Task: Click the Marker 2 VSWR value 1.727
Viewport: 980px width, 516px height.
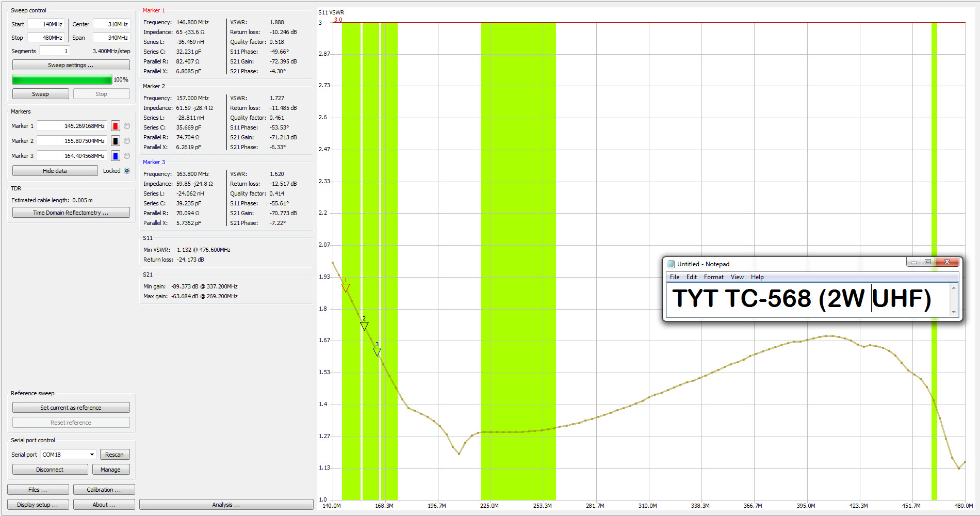Action: coord(277,98)
